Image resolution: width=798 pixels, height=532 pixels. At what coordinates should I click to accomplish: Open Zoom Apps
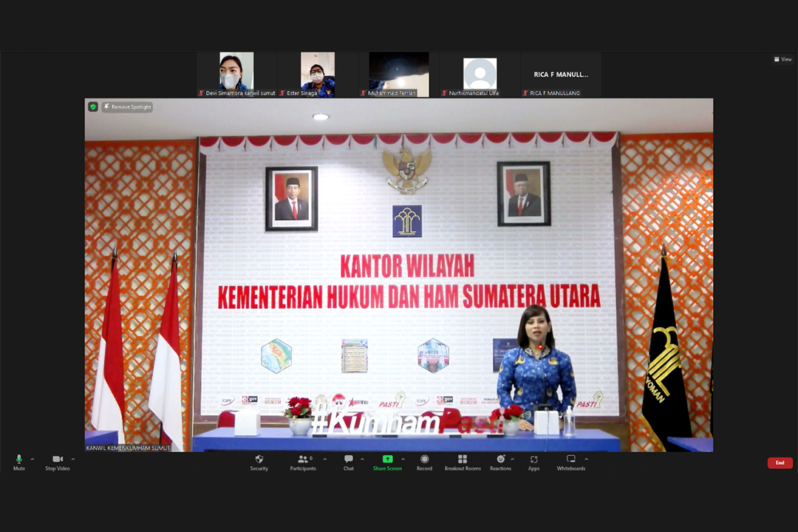point(533,460)
